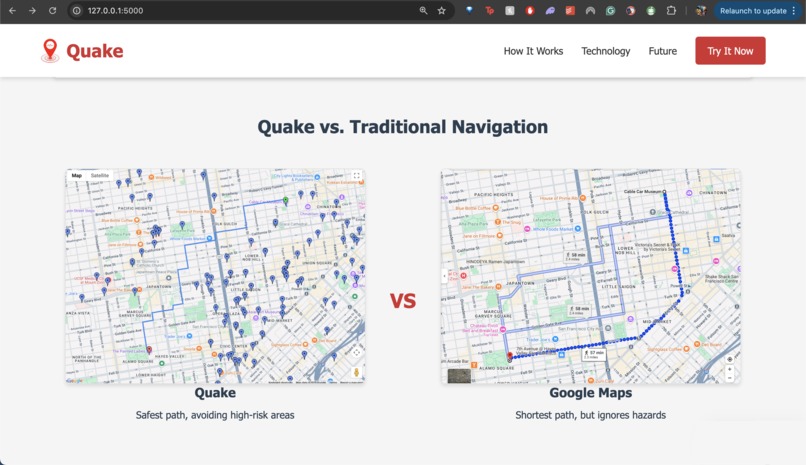View site information icon beside the URL
The image size is (806, 465).
pyautogui.click(x=77, y=10)
